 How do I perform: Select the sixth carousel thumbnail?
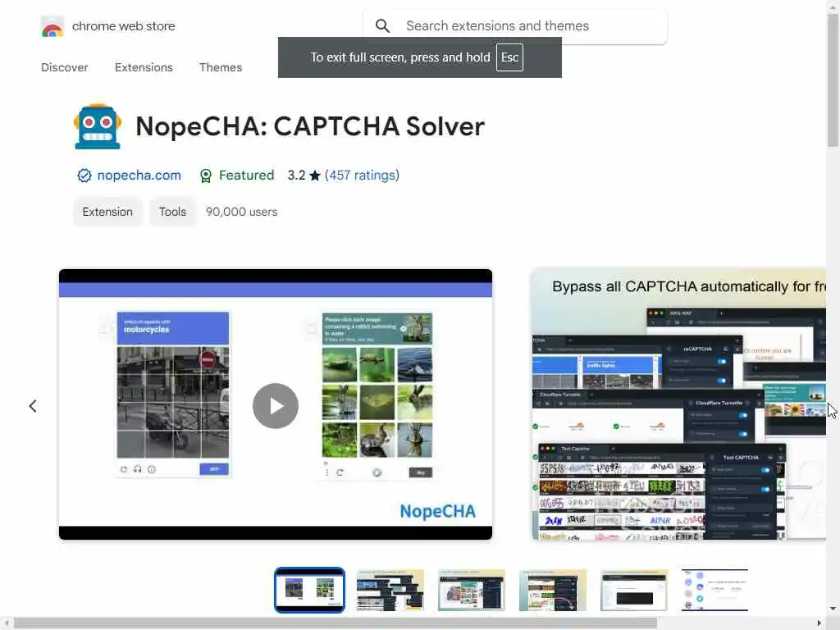coord(714,590)
